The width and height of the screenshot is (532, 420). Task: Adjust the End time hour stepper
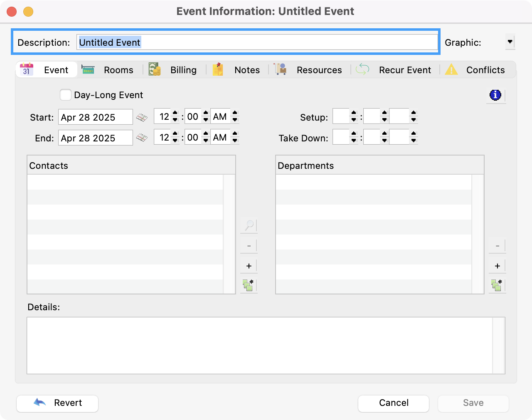pos(175,138)
